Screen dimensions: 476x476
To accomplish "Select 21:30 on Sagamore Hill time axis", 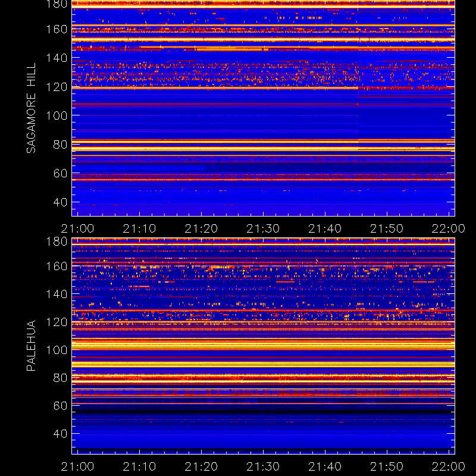I will click(x=263, y=228).
